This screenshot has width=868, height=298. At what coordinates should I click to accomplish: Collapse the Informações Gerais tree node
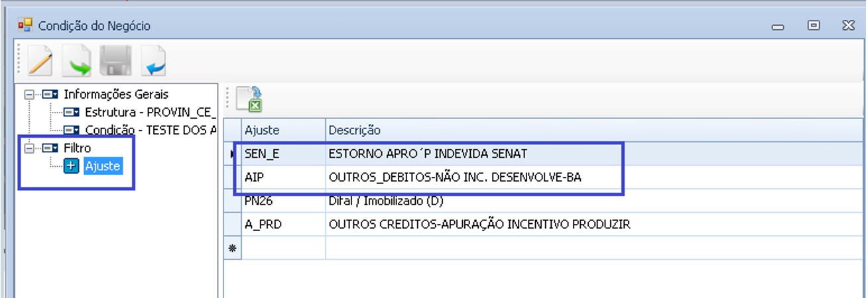coord(29,95)
